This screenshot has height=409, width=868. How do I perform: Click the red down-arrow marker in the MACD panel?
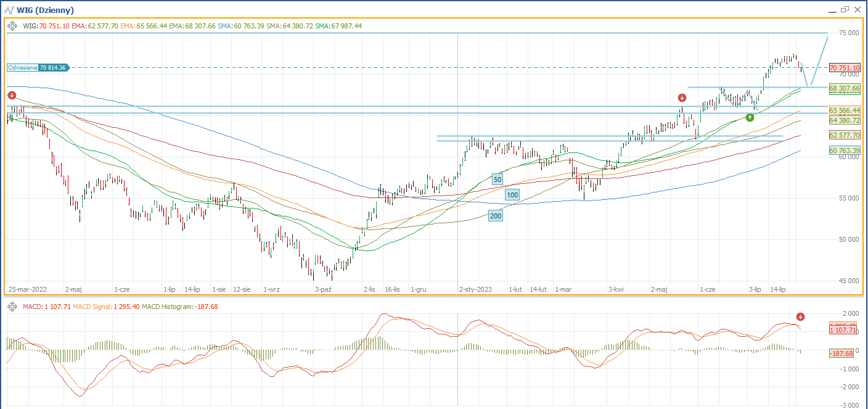800,316
